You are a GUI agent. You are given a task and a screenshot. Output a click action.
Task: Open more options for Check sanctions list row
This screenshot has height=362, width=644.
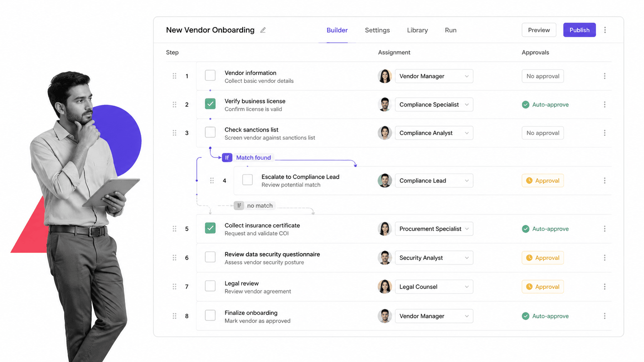[604, 133]
